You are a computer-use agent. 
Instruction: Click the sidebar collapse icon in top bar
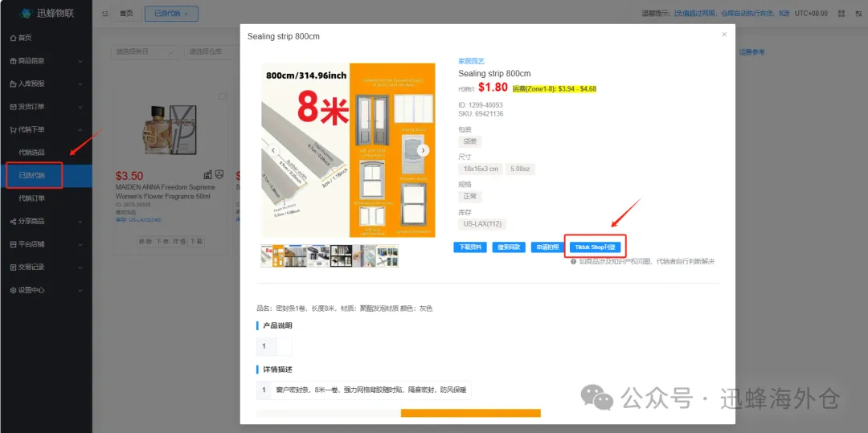click(x=105, y=14)
